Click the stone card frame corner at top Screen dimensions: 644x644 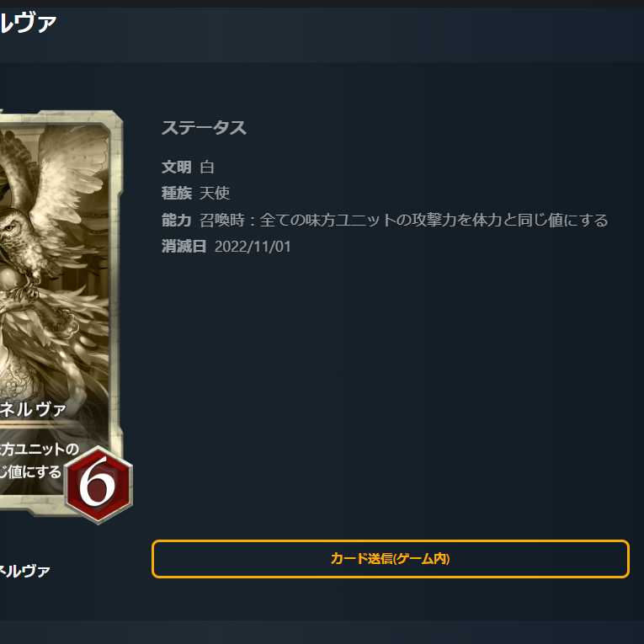[111, 117]
